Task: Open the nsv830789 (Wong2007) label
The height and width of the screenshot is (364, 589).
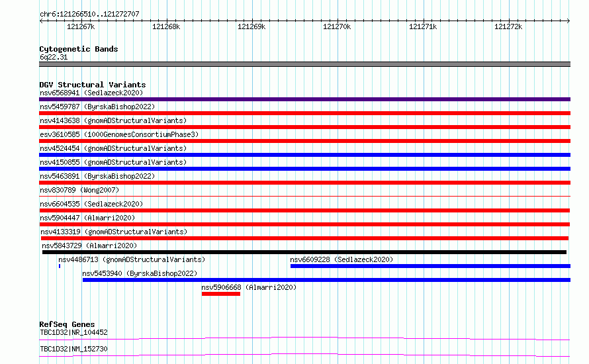Action: pyautogui.click(x=79, y=190)
